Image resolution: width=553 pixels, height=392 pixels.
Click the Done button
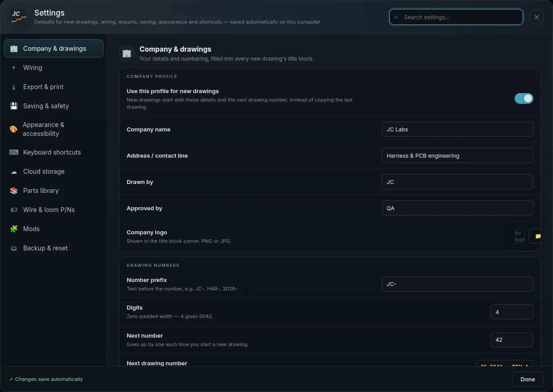[528, 379]
